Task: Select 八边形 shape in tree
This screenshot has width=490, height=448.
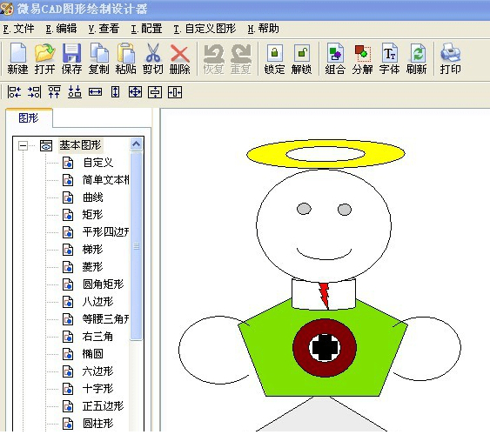Action: (97, 302)
